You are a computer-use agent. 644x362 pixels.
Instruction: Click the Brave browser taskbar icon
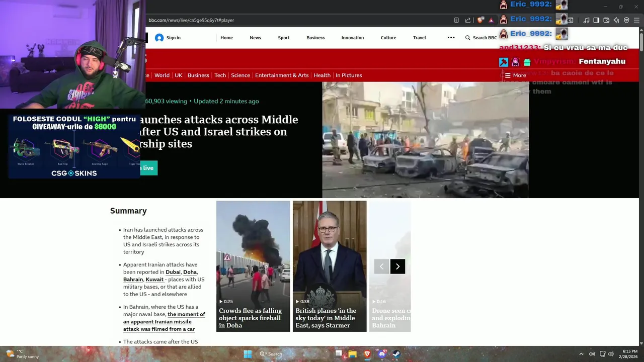tap(367, 354)
